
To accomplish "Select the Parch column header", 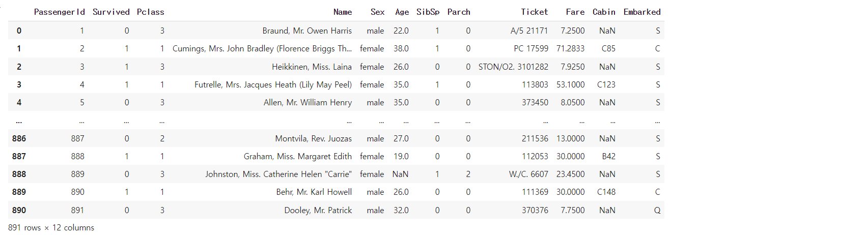I will click(x=459, y=12).
